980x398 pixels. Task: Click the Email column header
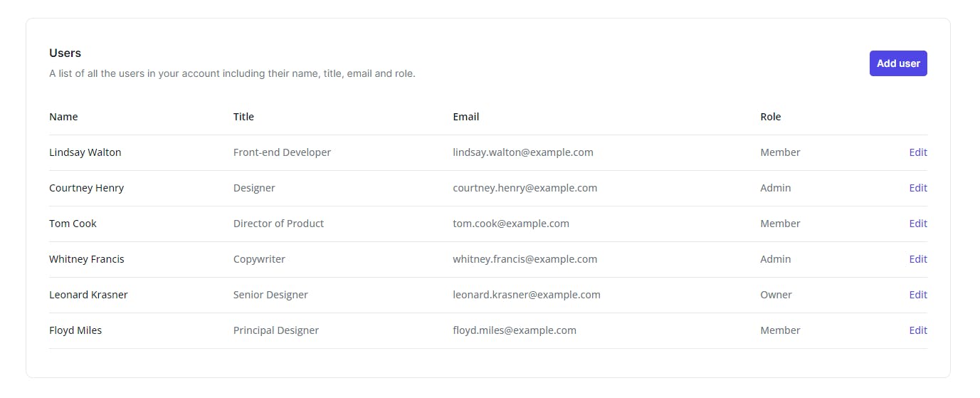(466, 117)
